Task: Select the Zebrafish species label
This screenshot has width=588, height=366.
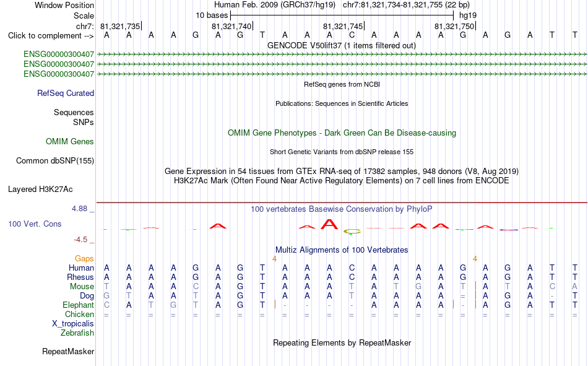Action: click(x=77, y=333)
